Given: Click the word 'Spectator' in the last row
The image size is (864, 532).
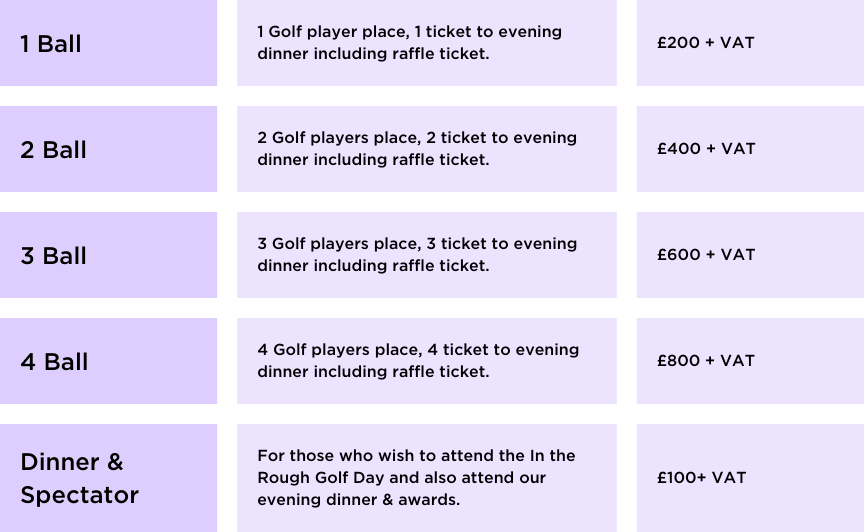Looking at the screenshot, I should 80,495.
